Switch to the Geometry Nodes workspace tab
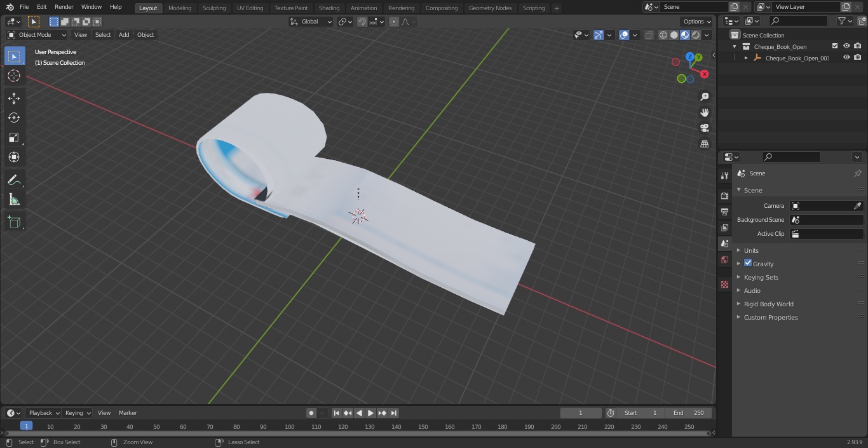Image resolution: width=868 pixels, height=448 pixels. click(x=490, y=8)
